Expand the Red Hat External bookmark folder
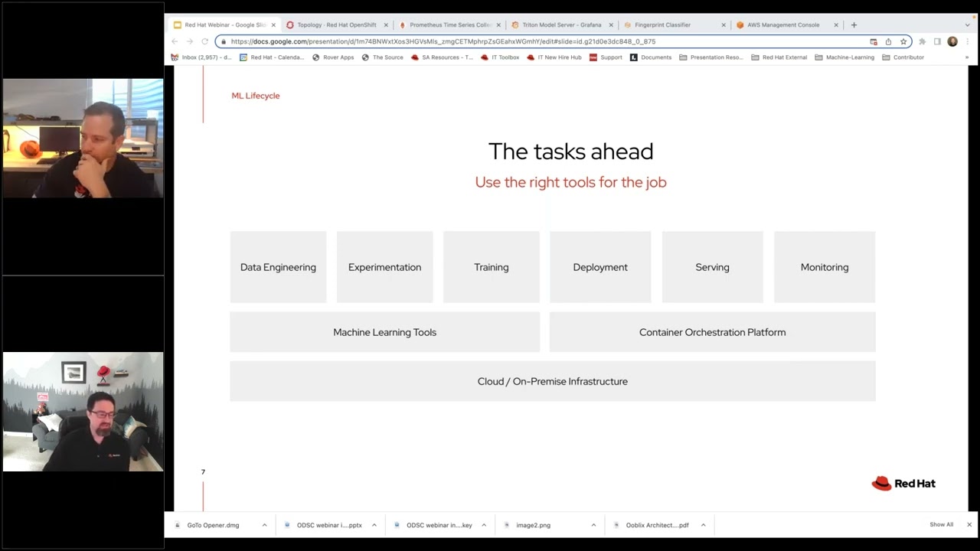This screenshot has width=980, height=551. (779, 57)
